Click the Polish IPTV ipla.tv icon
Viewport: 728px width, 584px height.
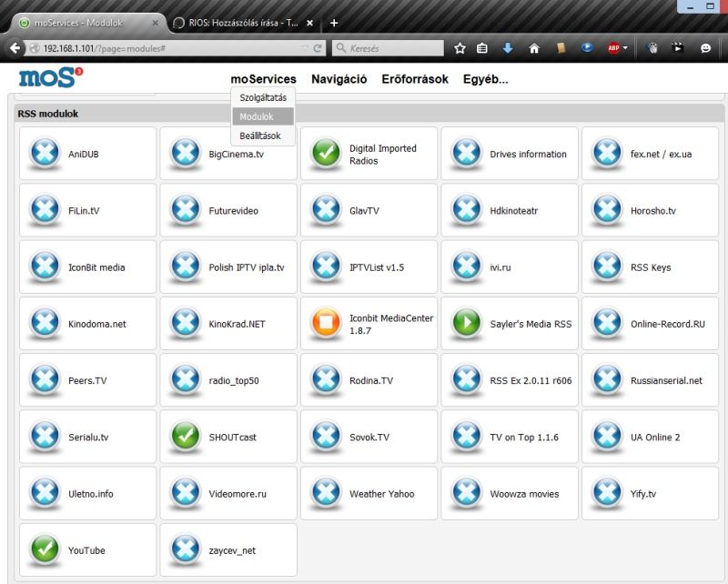(x=186, y=265)
